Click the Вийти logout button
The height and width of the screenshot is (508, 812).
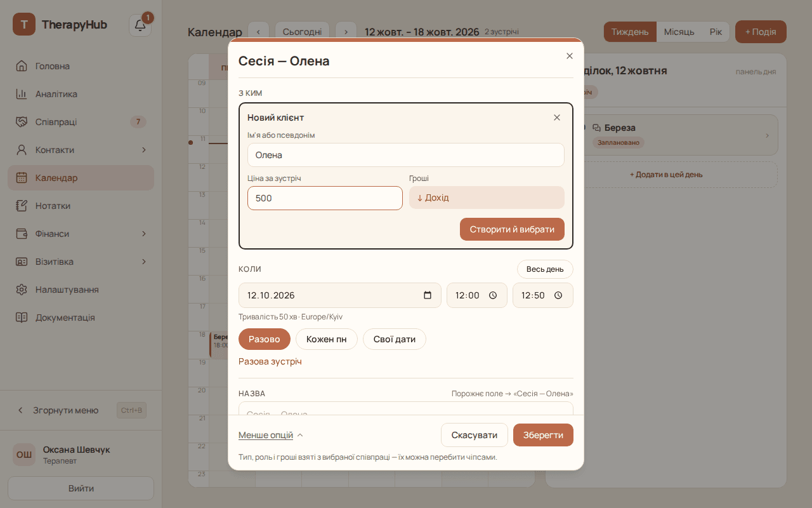point(81,488)
